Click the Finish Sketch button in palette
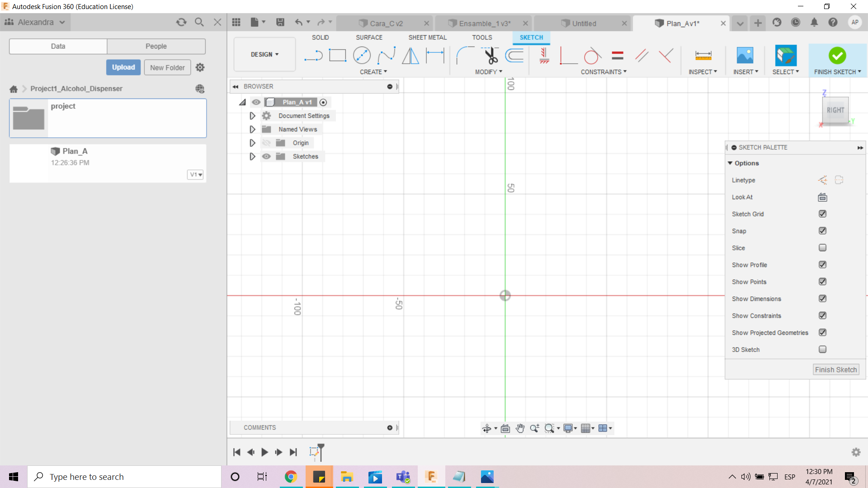This screenshot has width=868, height=488. click(x=835, y=370)
